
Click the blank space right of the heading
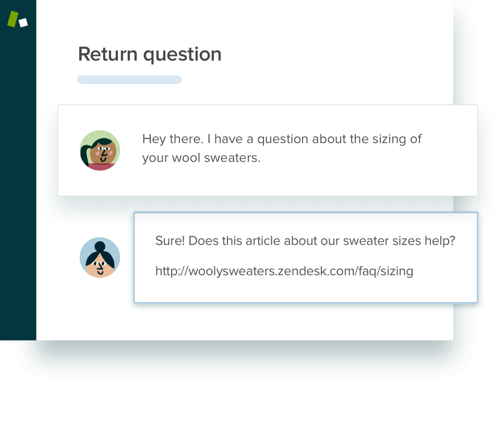pyautogui.click(x=334, y=54)
